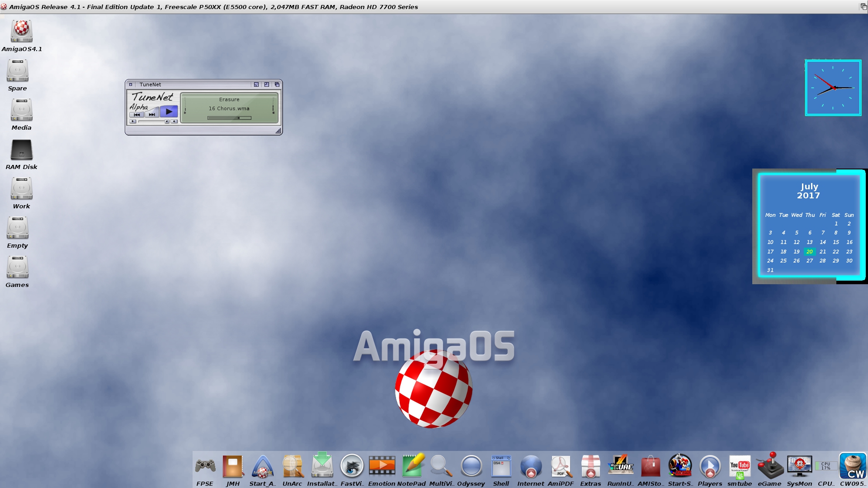The height and width of the screenshot is (488, 868).
Task: Open the Internet drawer in dock
Action: click(531, 466)
